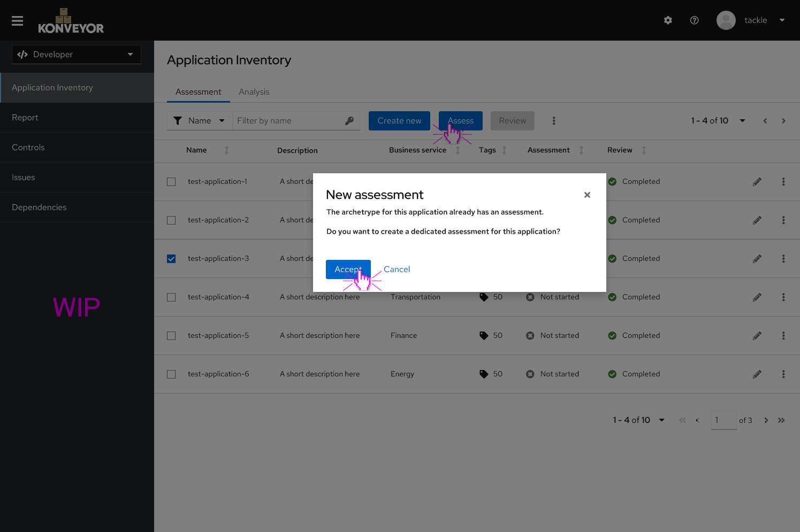
Task: Cancel the new assessment dialog
Action: click(397, 269)
